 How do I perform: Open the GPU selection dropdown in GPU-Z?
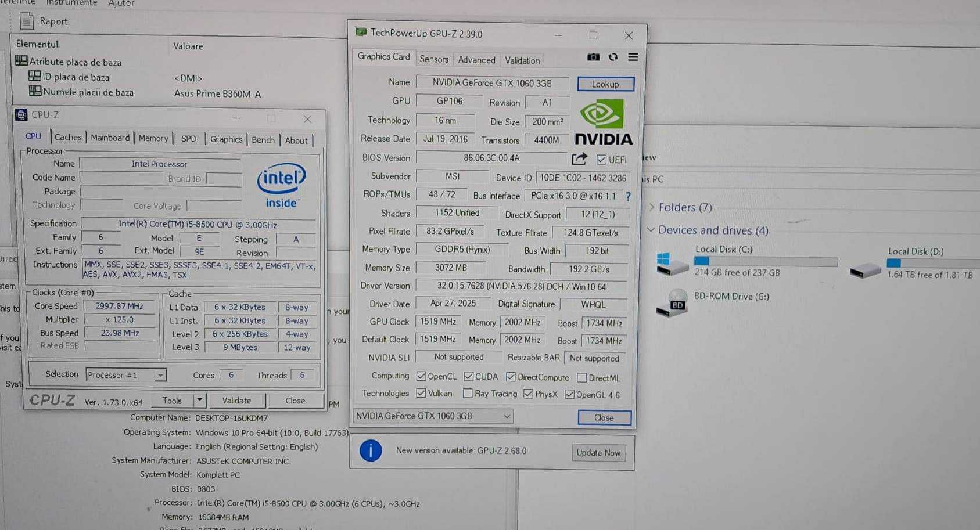click(433, 416)
